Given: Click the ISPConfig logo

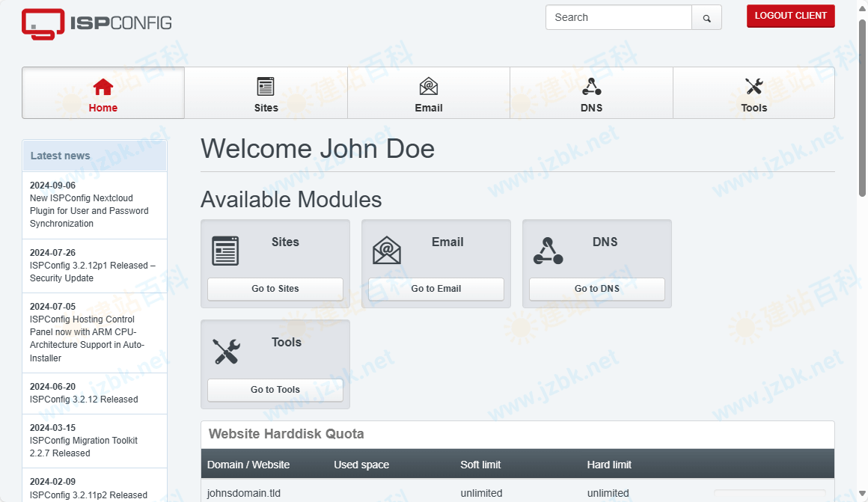Looking at the screenshot, I should 97,23.
